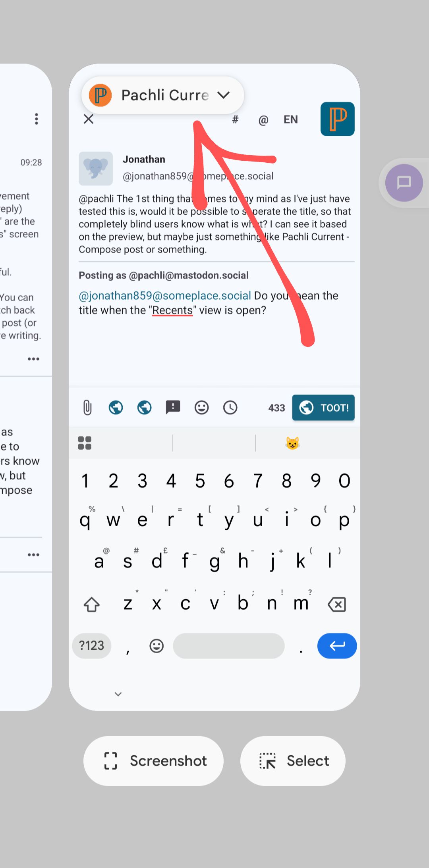Toggle the keyboard shift key
429x868 pixels.
pos(92,604)
